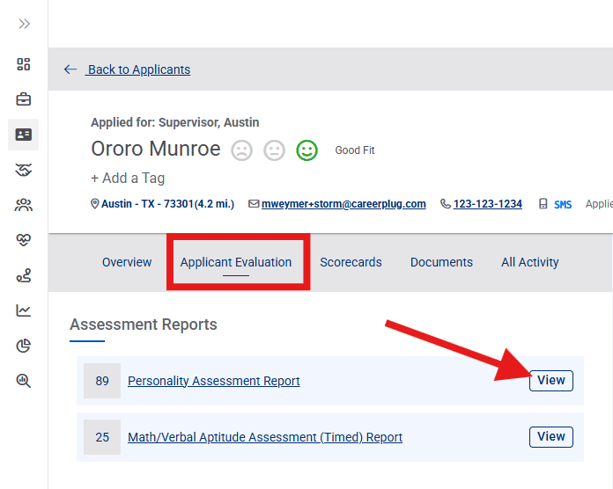Rate applicant with sad face
Viewport: 613px width, 489px height.
coord(242,150)
